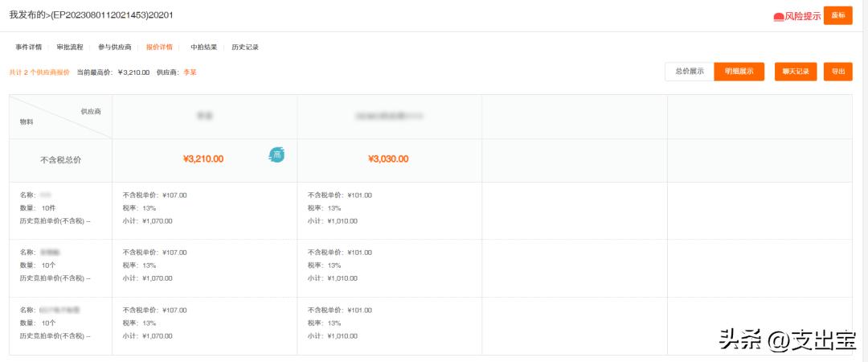Open the 聊天记录 chat history

(x=796, y=72)
